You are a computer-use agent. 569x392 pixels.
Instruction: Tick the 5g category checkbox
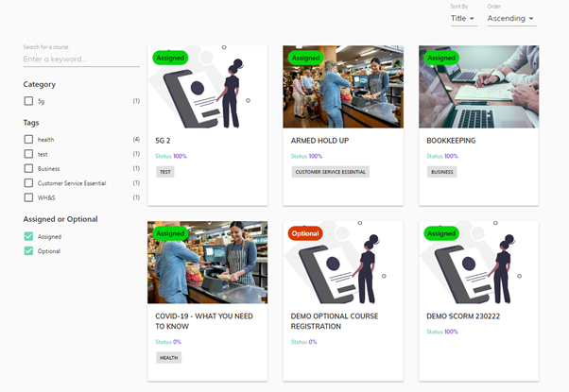pyautogui.click(x=28, y=101)
